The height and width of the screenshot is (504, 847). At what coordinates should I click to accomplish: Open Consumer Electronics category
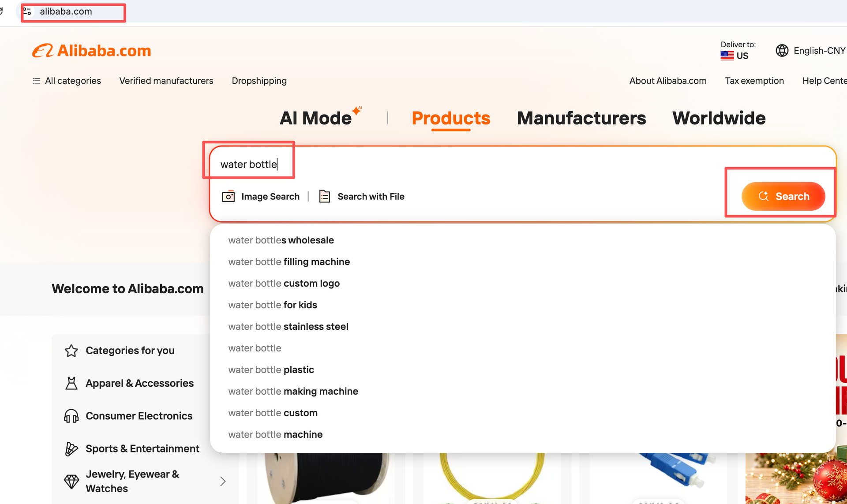139,416
